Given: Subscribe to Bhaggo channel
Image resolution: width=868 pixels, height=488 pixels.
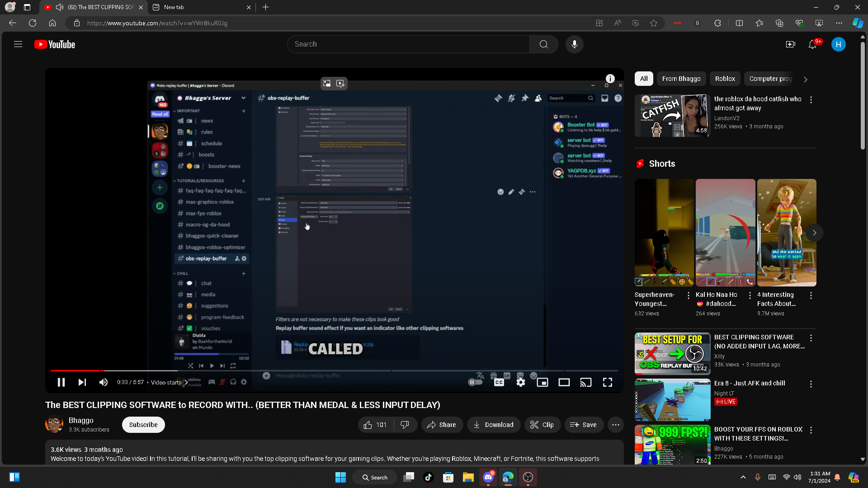Looking at the screenshot, I should 143,425.
